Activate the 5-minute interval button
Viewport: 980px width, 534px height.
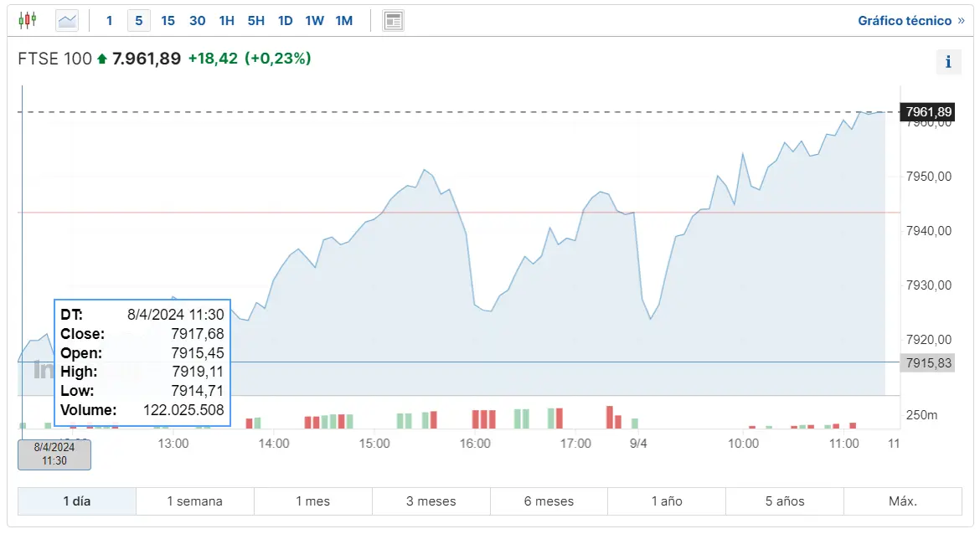click(138, 20)
